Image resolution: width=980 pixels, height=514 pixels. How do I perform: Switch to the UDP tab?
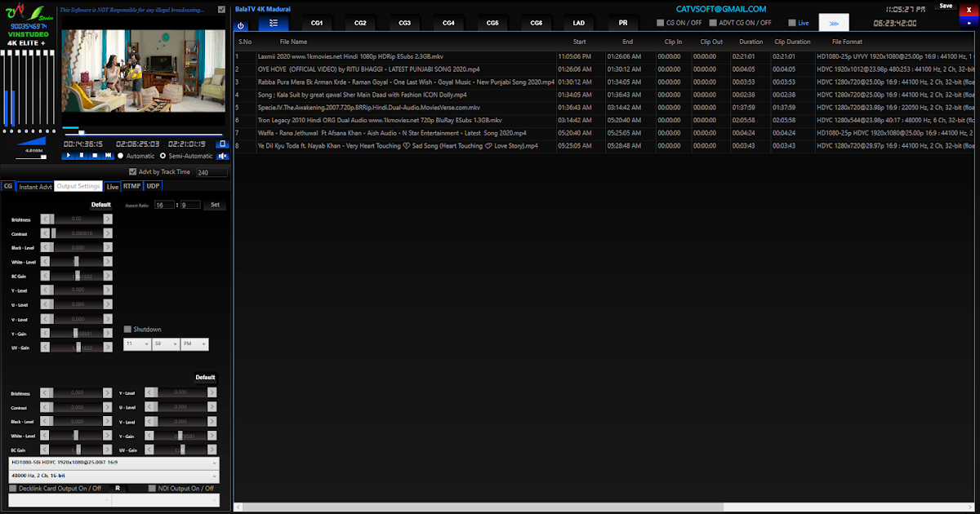coord(154,186)
